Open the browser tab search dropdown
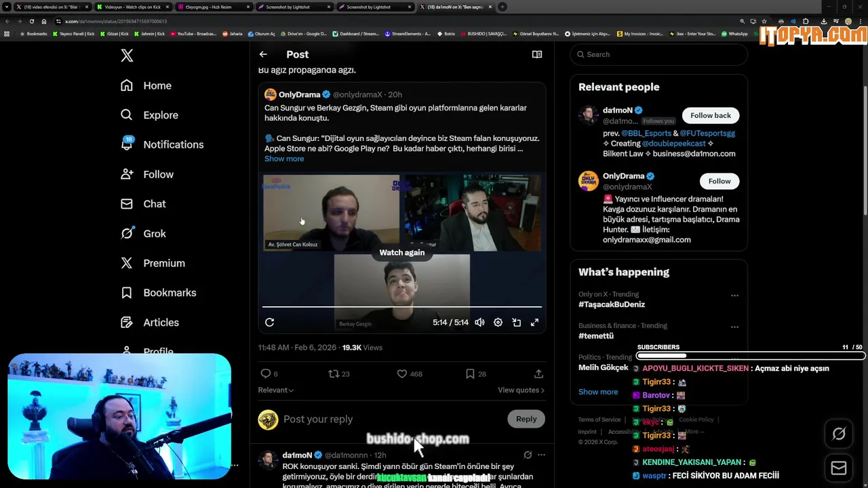The image size is (868, 488). click(7, 7)
